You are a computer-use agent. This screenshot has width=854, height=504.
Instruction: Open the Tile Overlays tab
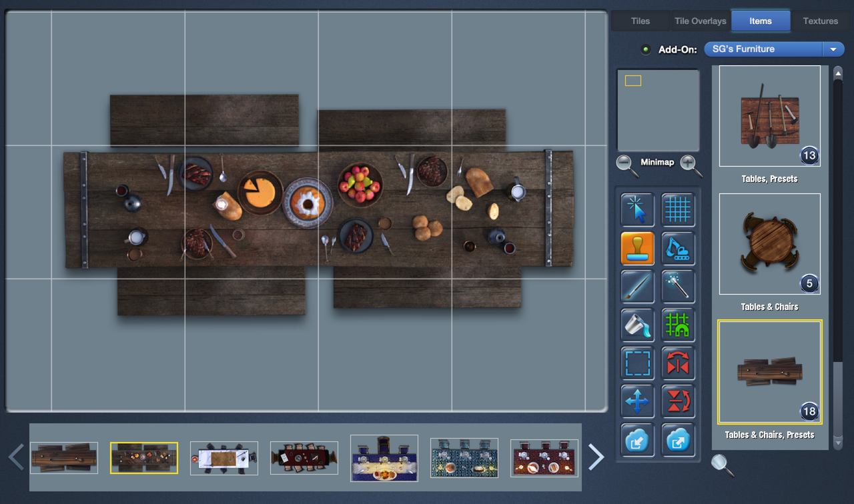[699, 21]
